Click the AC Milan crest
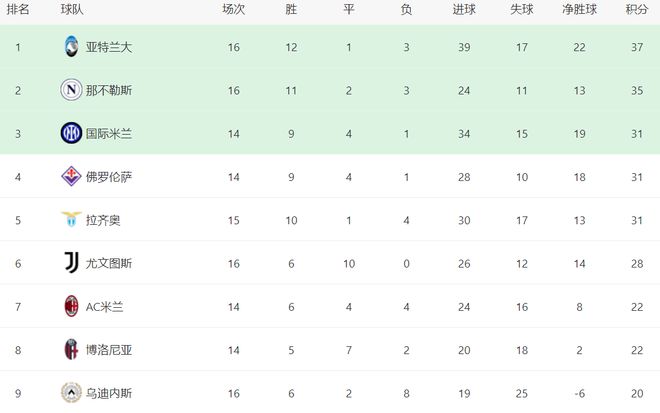Image resolution: width=660 pixels, height=413 pixels. [x=71, y=306]
